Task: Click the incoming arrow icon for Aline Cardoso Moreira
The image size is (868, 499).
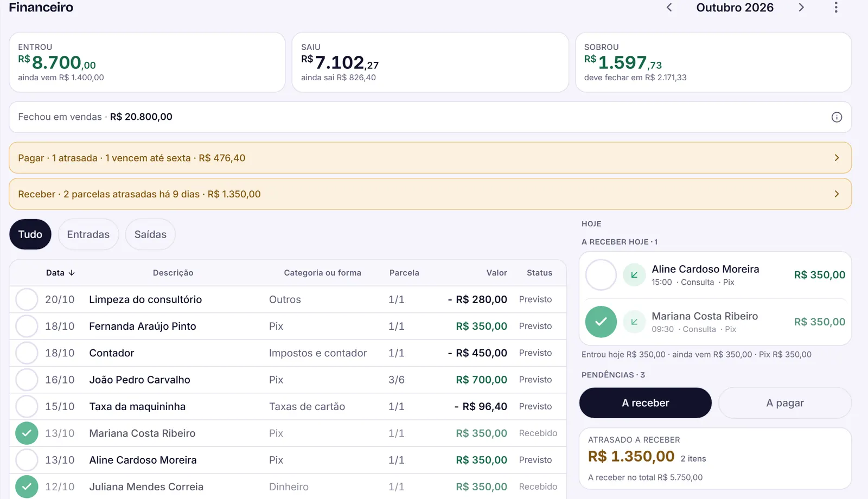Action: click(634, 275)
